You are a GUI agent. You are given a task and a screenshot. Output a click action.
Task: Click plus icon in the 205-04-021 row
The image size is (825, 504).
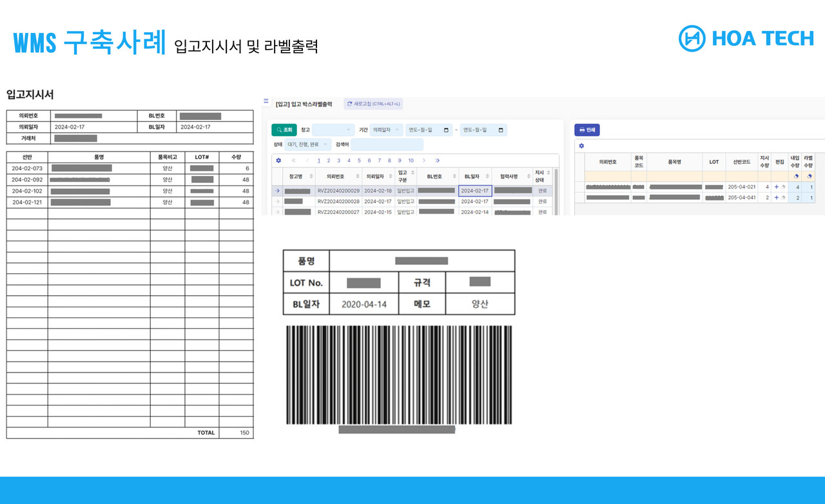click(x=776, y=187)
